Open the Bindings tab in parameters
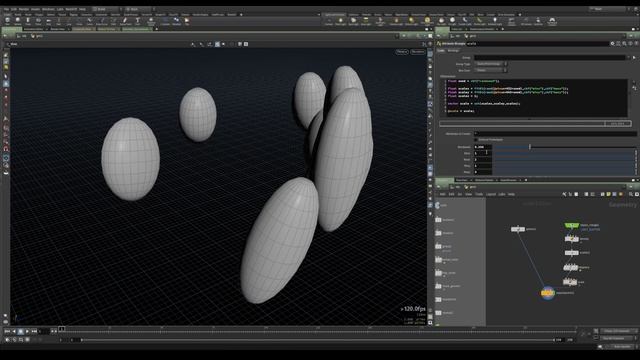Viewport: 640px width, 360px height. [453, 51]
